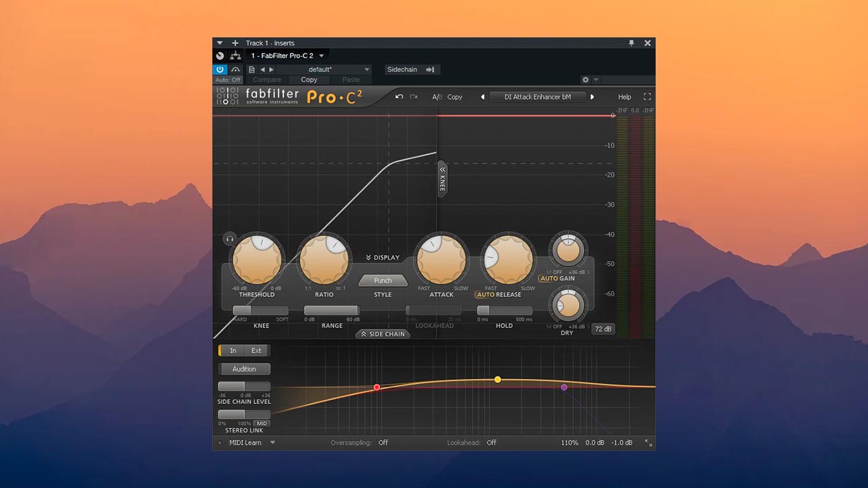868x488 pixels.
Task: Select the A/B comparison icon
Action: click(437, 97)
